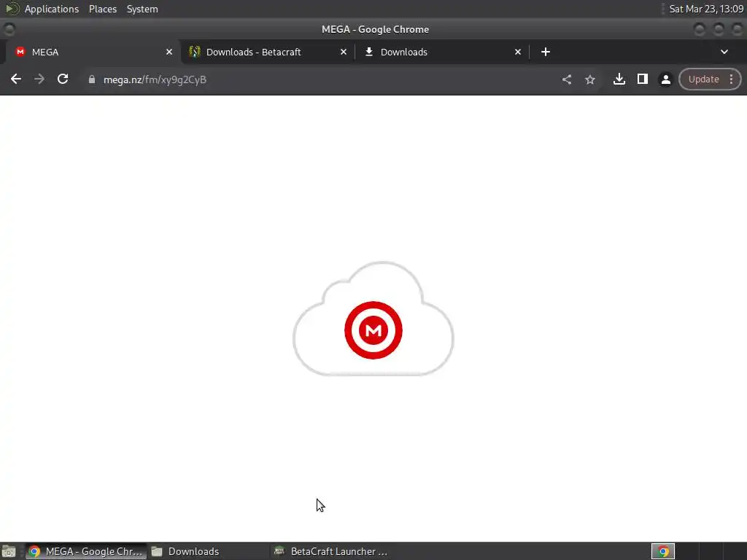Maximize the Chrome window
Viewport: 747px width, 560px height.
pyautogui.click(x=719, y=29)
